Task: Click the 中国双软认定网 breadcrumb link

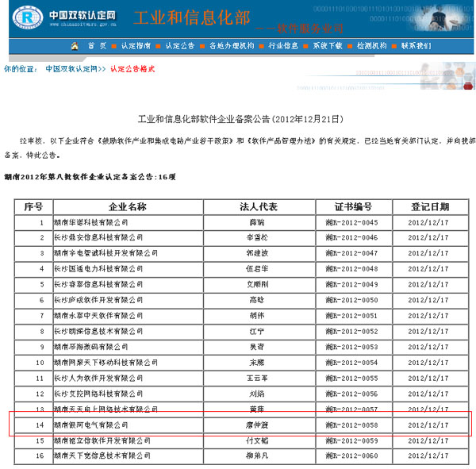Action: pos(71,69)
